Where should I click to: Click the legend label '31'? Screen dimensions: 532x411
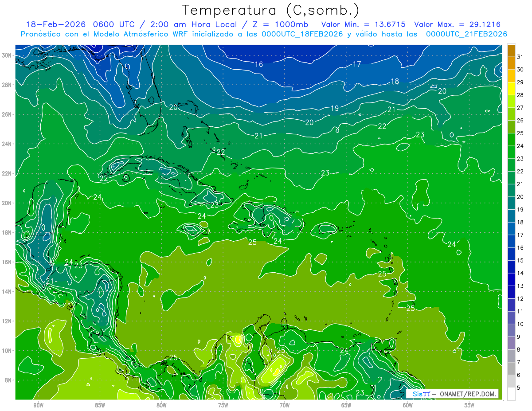(520, 56)
